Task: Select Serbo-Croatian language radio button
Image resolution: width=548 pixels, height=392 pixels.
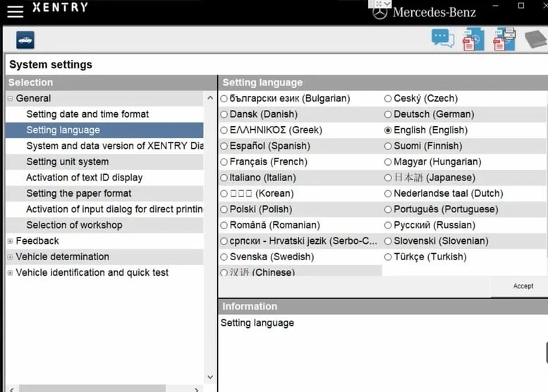Action: pos(224,241)
